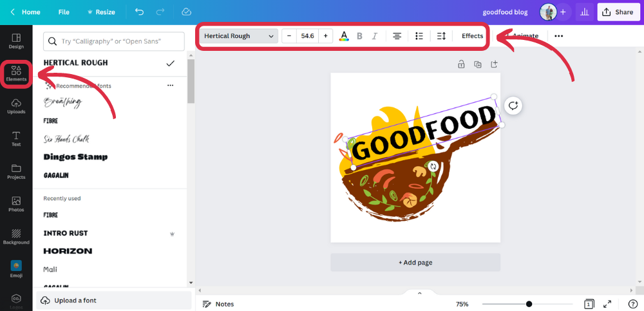Open the Emoji app in sidebar
Screen dimensions: 644x311
pos(16,270)
